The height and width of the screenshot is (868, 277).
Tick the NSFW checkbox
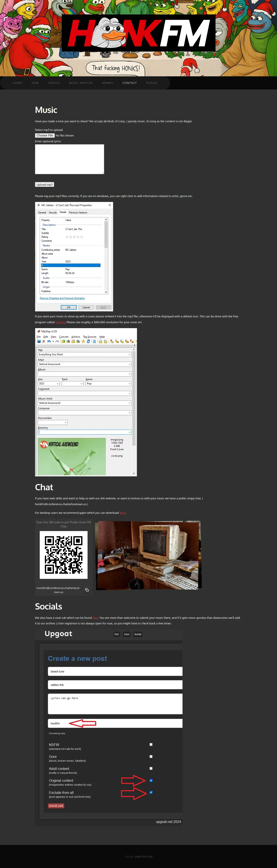pyautogui.click(x=151, y=744)
